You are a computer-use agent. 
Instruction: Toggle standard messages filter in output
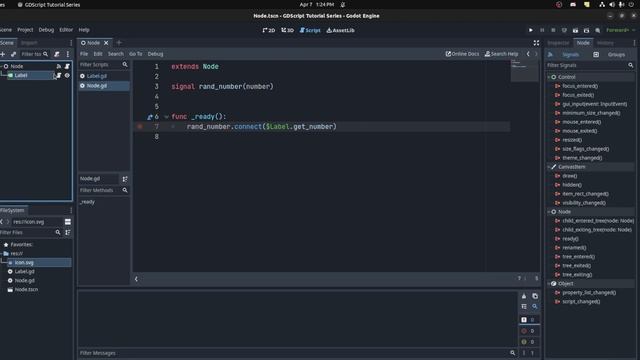pos(529,320)
